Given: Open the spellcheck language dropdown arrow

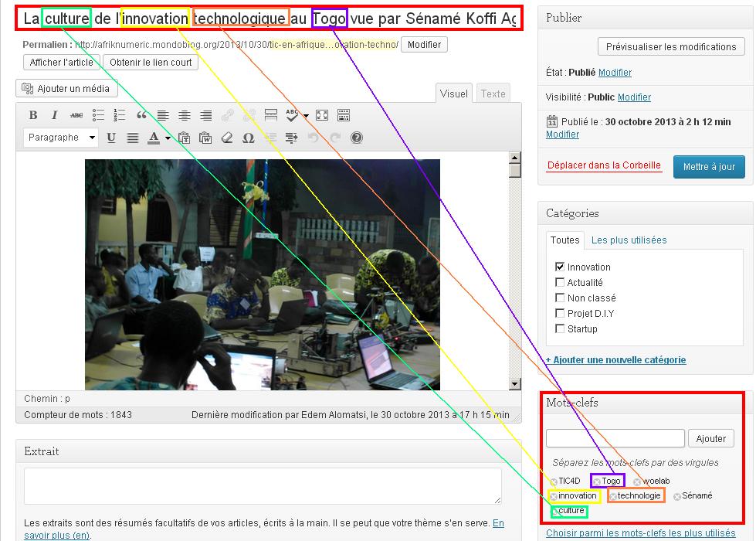Looking at the screenshot, I should [x=306, y=116].
